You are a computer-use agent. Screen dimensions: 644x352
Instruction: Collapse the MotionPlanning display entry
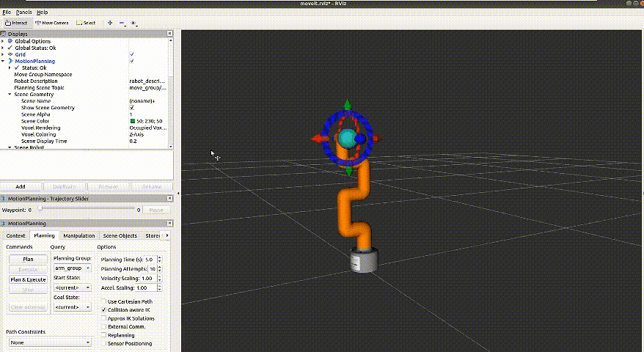(x=3, y=61)
